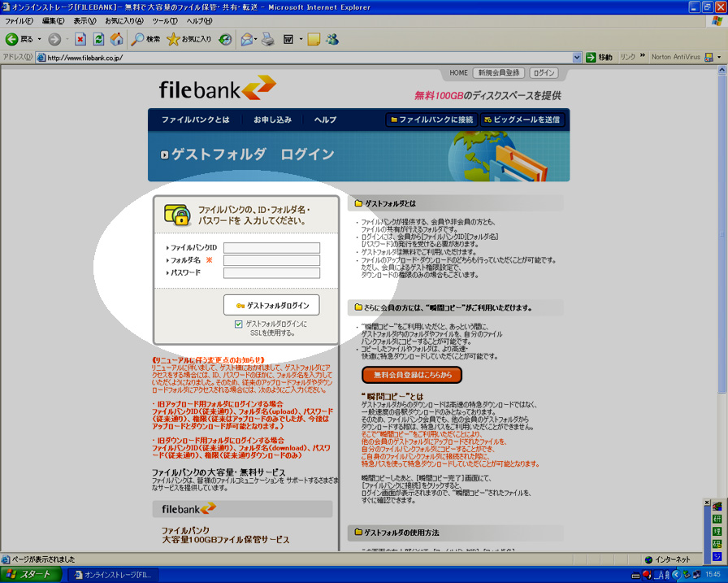This screenshot has width=728, height=583.
Task: Click the IME A input mode tray icon
Action: [661, 575]
